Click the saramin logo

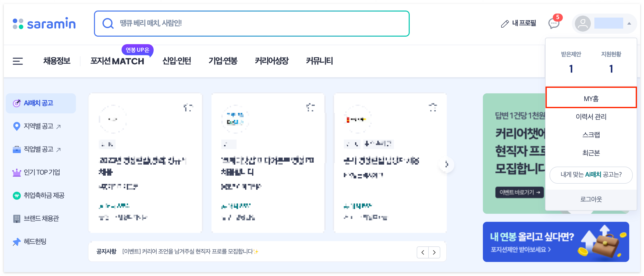pos(44,24)
